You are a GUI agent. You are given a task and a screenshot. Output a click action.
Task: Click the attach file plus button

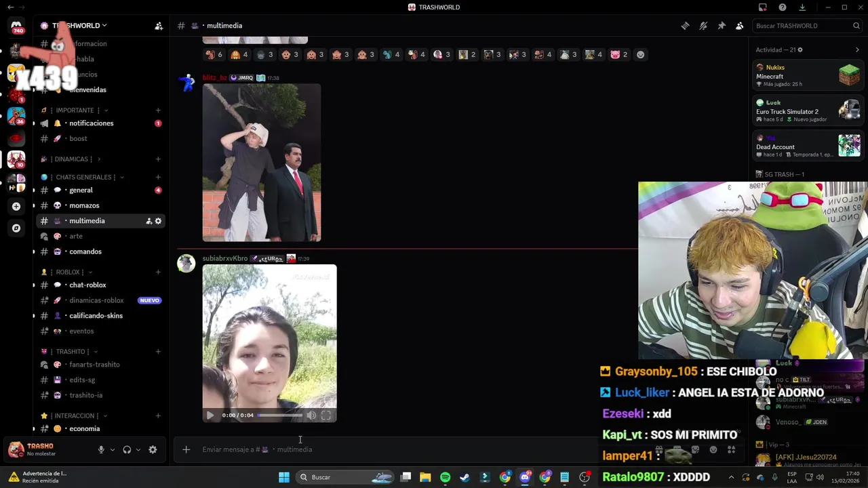186,449
